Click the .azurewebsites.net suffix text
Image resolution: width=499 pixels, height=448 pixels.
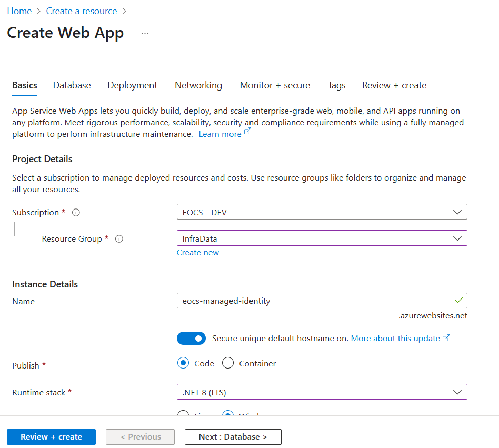pos(433,316)
